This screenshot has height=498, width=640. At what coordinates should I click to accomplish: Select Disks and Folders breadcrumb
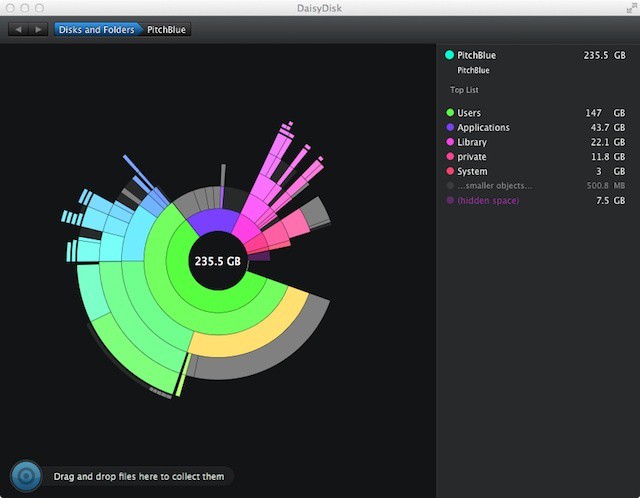[x=96, y=29]
